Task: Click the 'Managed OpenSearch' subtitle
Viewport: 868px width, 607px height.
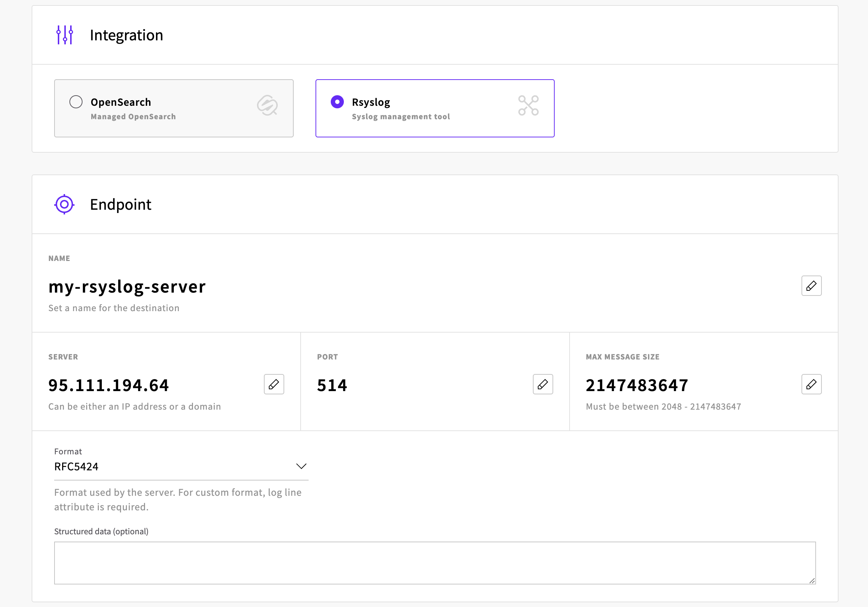Action: 133,116
